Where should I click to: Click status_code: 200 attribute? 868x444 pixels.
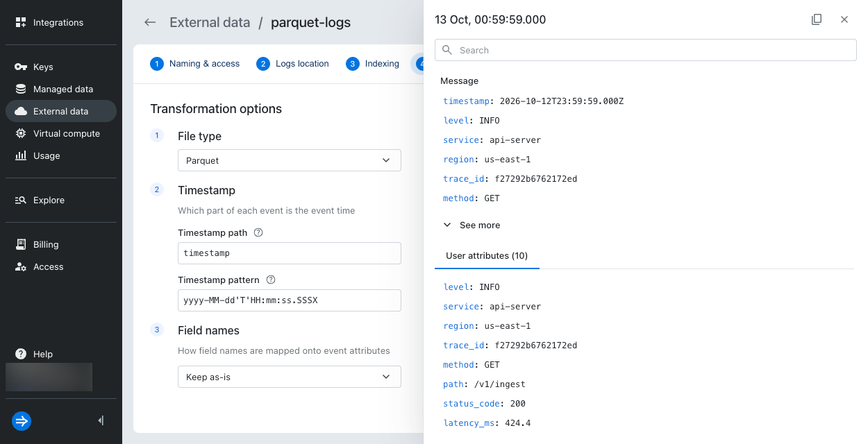click(484, 404)
